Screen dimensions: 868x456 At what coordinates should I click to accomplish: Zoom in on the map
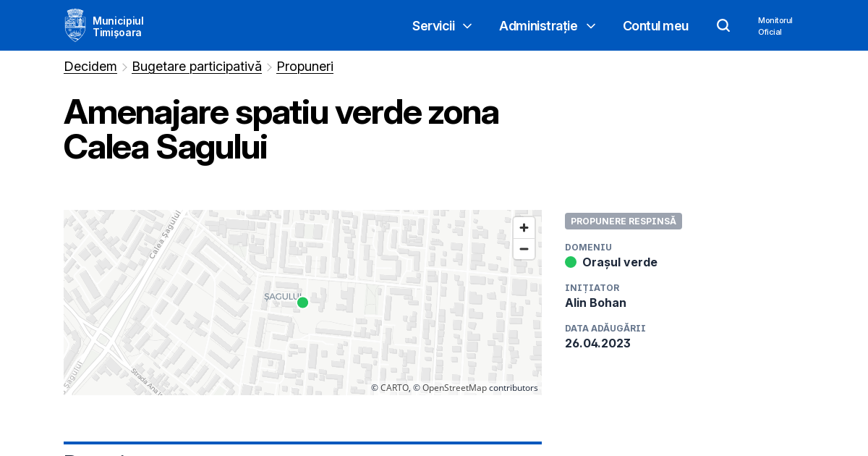(524, 227)
